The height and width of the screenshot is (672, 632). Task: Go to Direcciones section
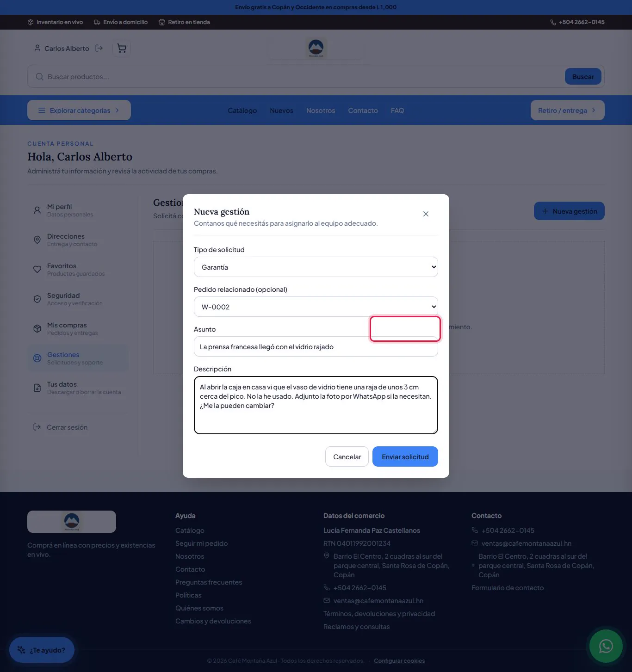78,240
